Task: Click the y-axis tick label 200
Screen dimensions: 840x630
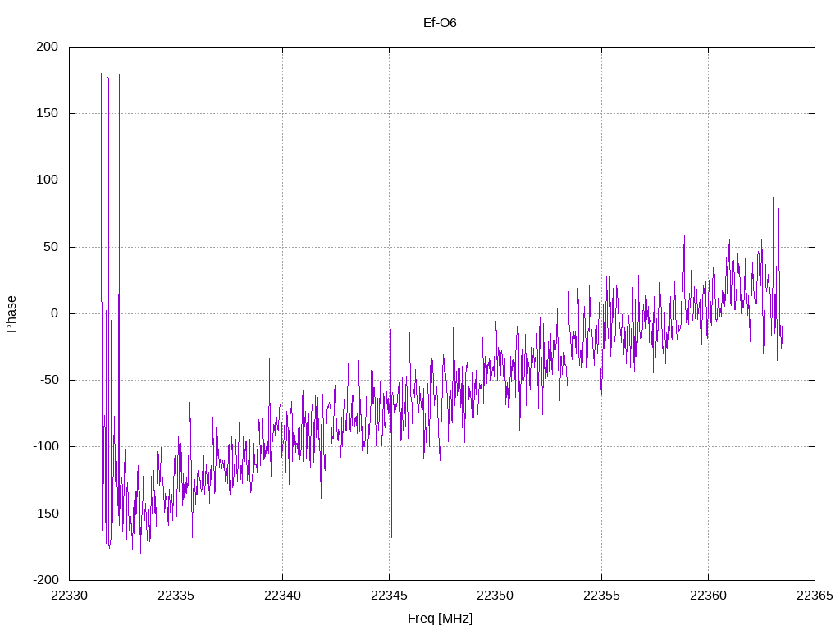Action: pos(47,47)
